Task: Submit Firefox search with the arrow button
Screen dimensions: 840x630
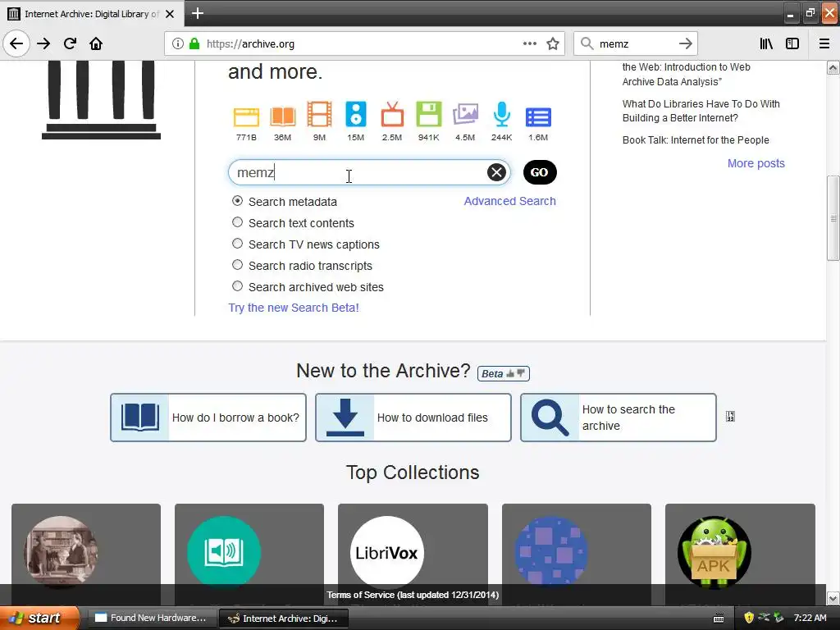Action: coord(686,44)
